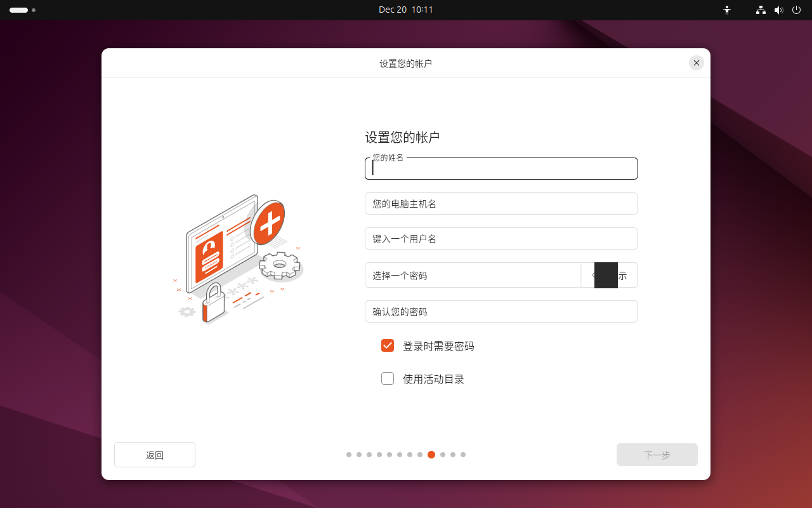812x508 pixels.
Task: Click the Activities workspace pill indicator
Action: (x=19, y=10)
